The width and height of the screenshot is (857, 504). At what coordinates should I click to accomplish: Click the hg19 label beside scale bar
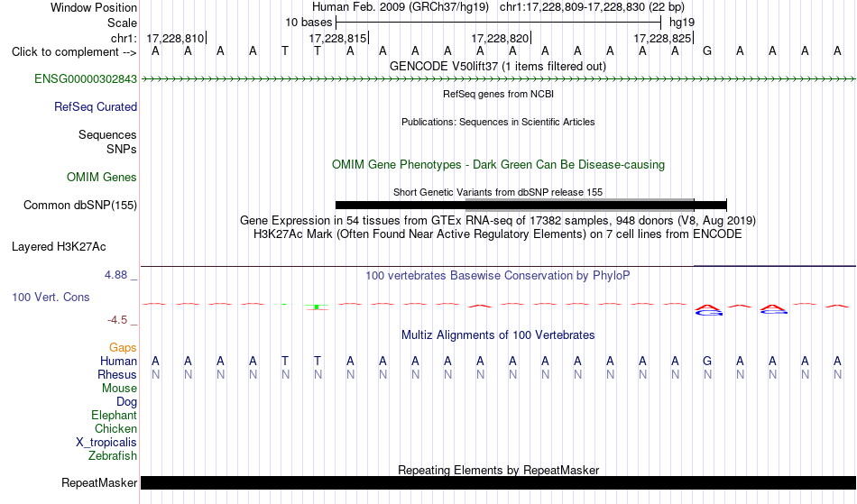pos(682,23)
